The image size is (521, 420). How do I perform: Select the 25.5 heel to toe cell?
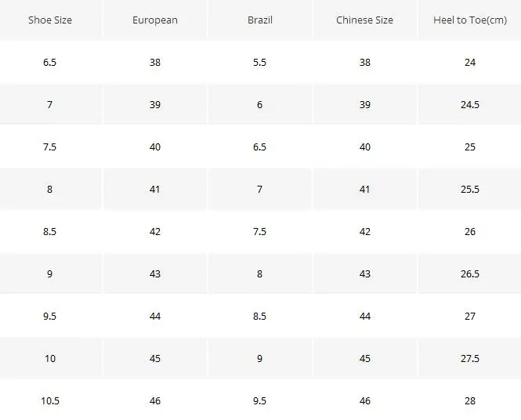[470, 189]
